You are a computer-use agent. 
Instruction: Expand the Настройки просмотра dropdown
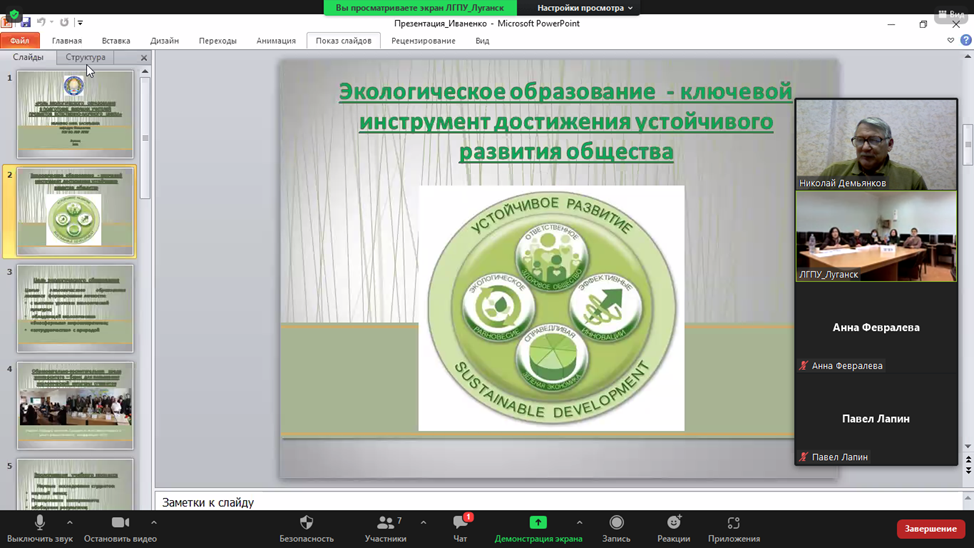point(585,8)
